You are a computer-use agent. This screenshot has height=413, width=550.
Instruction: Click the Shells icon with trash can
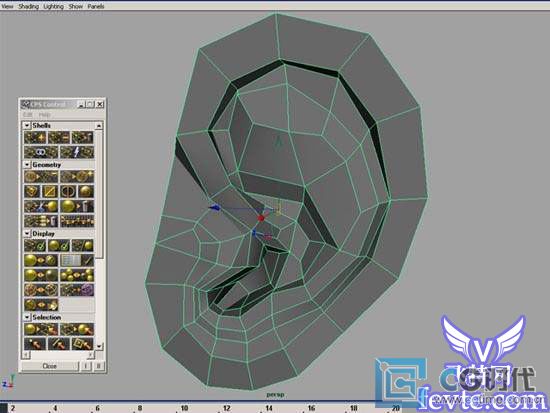[x=82, y=137]
